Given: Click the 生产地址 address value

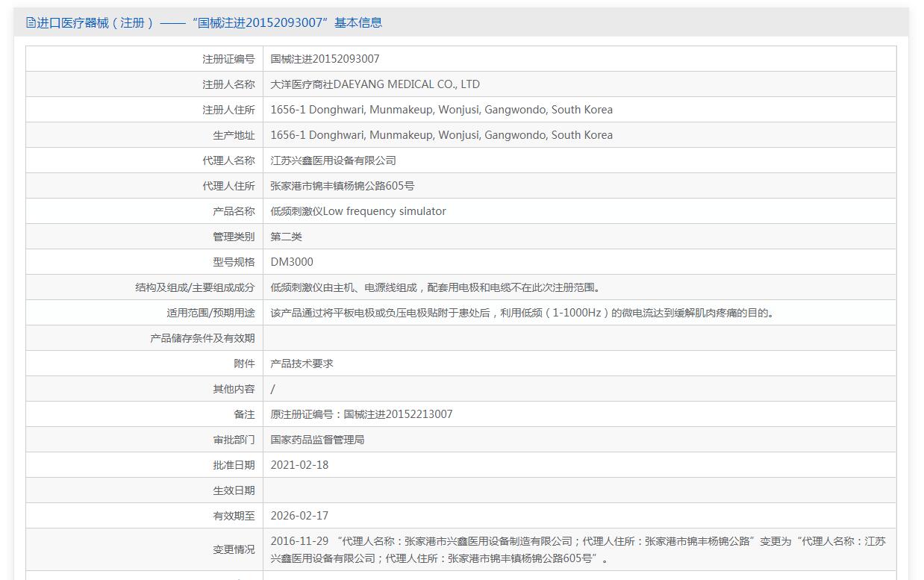Looking at the screenshot, I should point(441,135).
